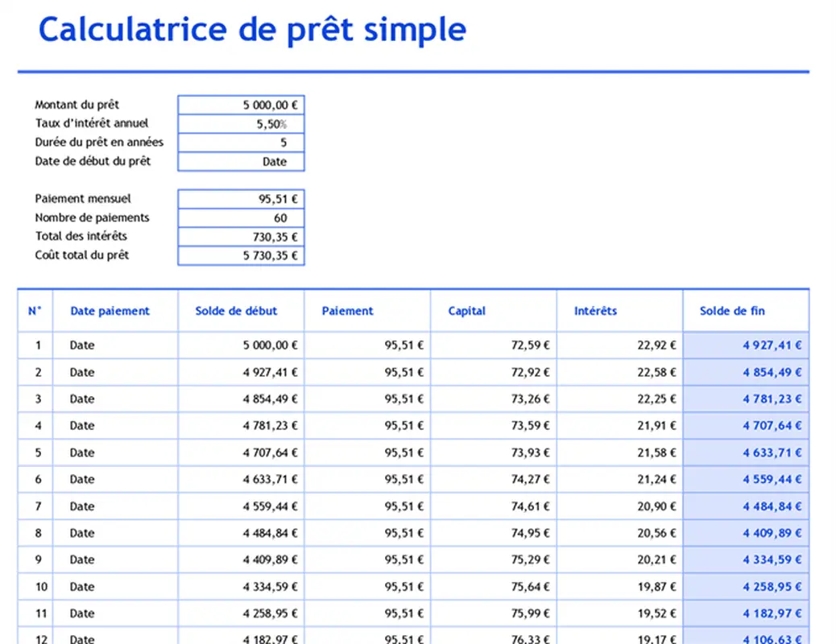Click the loan duration in years field
The image size is (836, 644).
[x=241, y=142]
